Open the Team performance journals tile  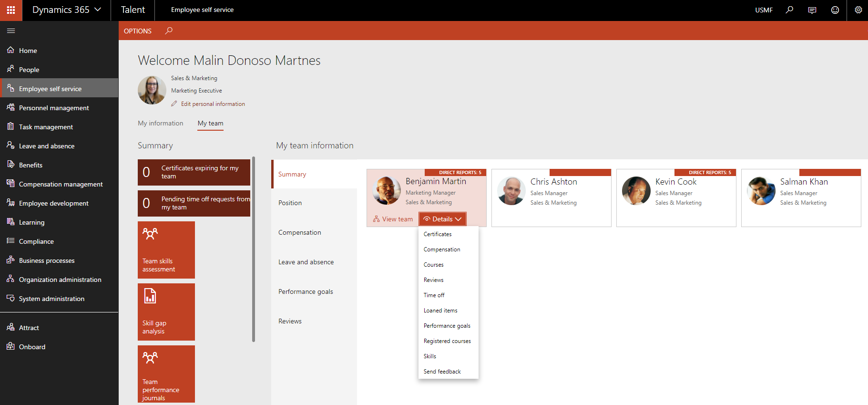tap(166, 374)
